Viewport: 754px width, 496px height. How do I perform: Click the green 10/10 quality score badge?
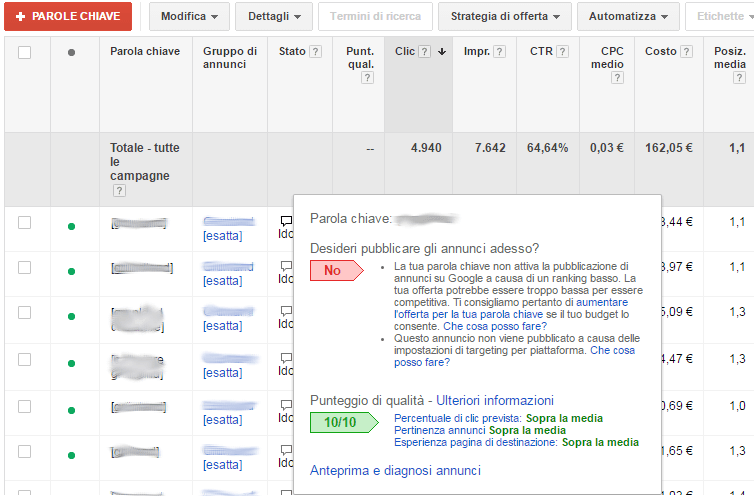coord(344,422)
